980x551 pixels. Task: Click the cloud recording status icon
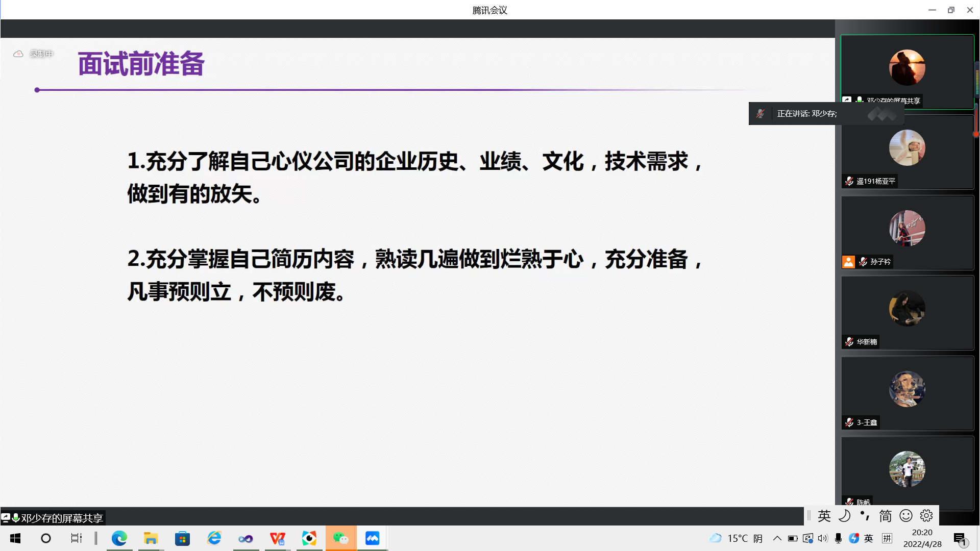18,54
